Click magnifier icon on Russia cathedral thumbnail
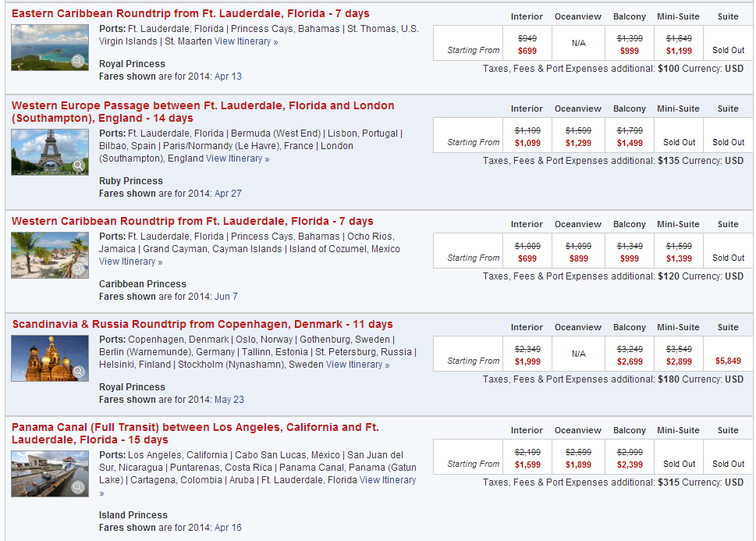This screenshot has height=541, width=756. (x=77, y=372)
